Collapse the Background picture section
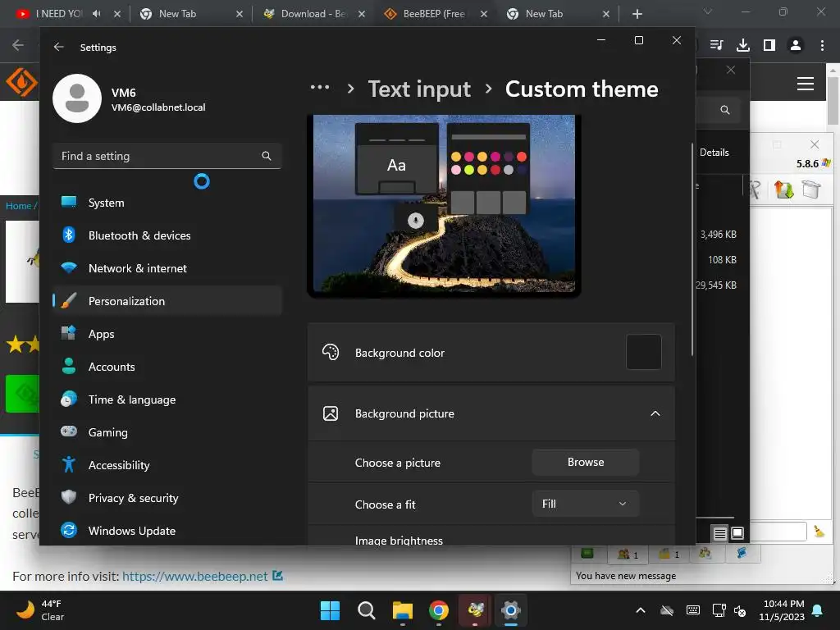840x630 pixels. pyautogui.click(x=655, y=413)
